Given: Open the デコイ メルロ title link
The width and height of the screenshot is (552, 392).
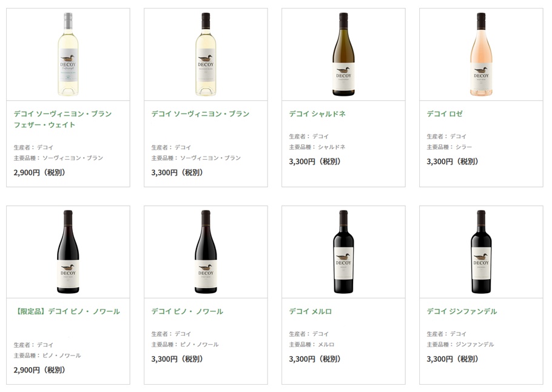Looking at the screenshot, I should (x=311, y=311).
